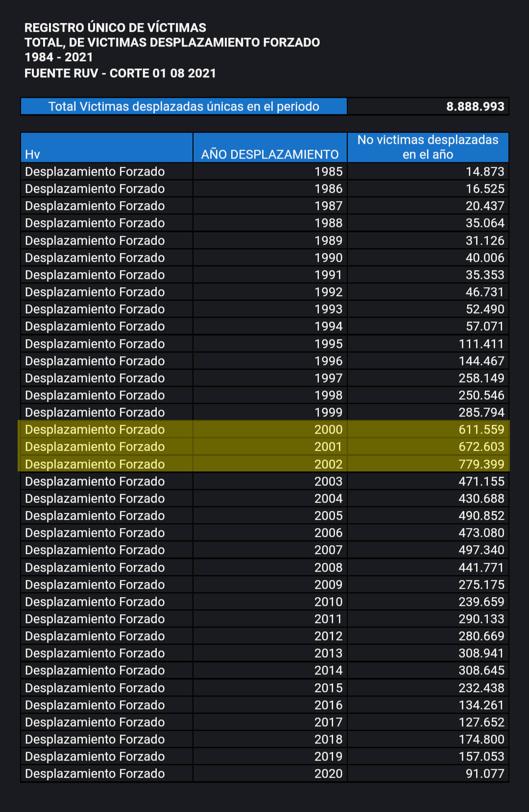529x812 pixels.
Task: Select the value 16.525 for 1986
Action: 485,189
